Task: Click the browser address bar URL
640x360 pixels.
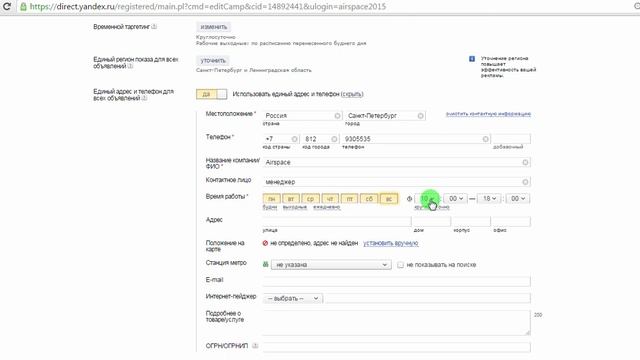Action: point(208,7)
